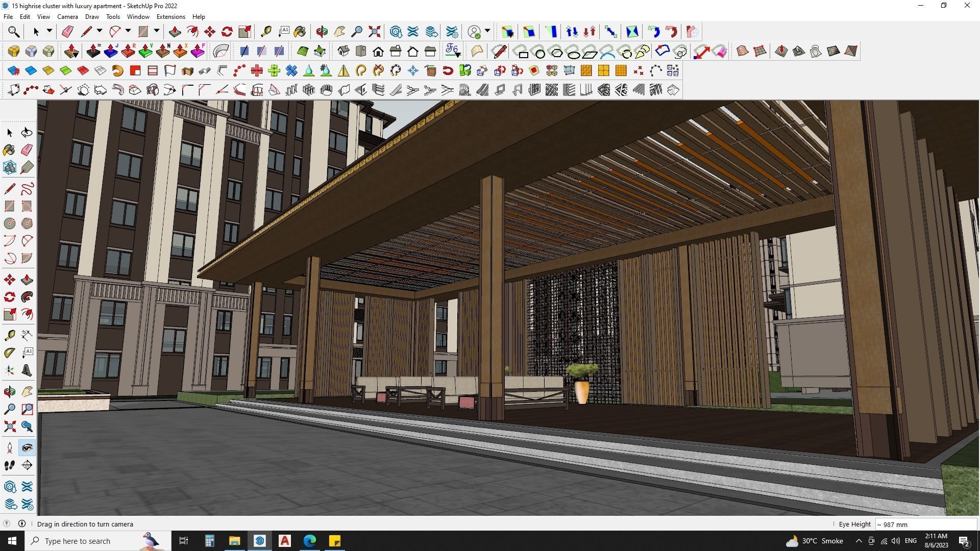Screen dimensions: 980x551
Task: Choose the Offset tool in the left toolbar
Action: coord(27,314)
